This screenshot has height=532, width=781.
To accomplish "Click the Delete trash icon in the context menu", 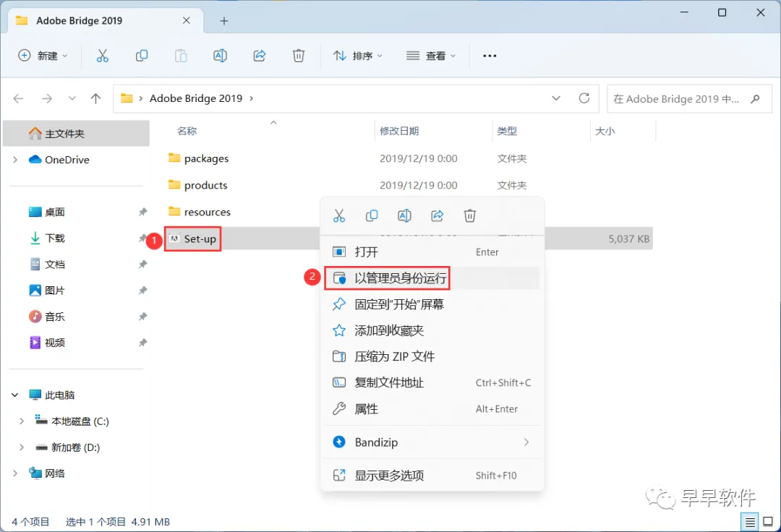I will 470,215.
